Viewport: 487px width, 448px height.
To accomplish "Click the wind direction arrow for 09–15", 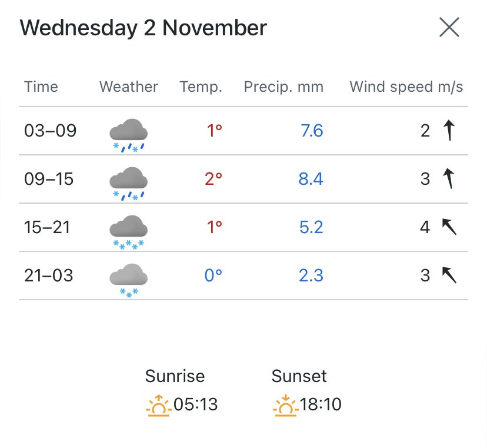I will (449, 178).
